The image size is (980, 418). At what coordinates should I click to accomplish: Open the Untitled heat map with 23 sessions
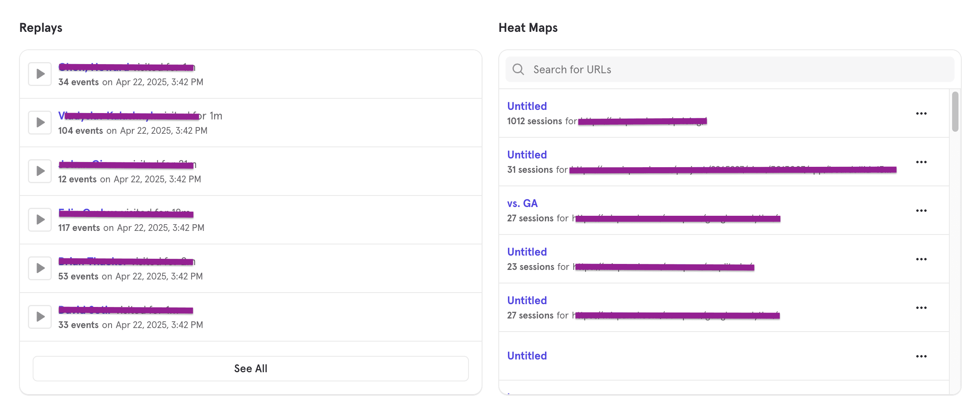click(x=527, y=252)
